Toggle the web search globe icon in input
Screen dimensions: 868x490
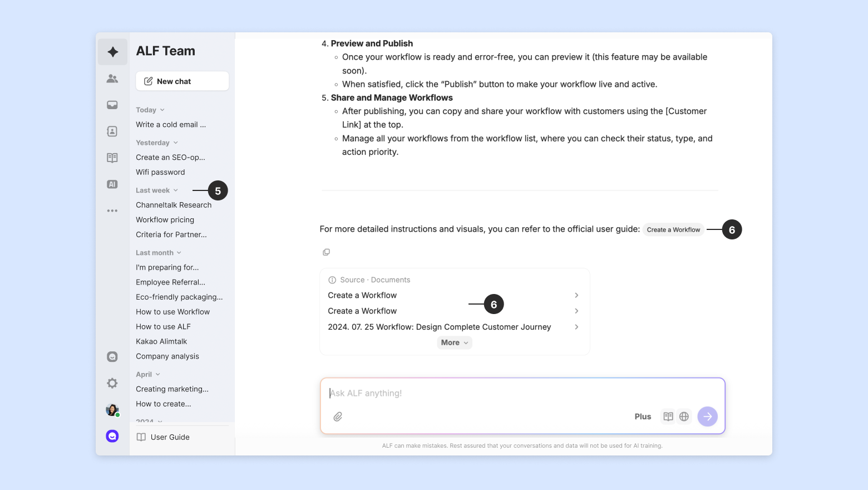[x=684, y=416]
